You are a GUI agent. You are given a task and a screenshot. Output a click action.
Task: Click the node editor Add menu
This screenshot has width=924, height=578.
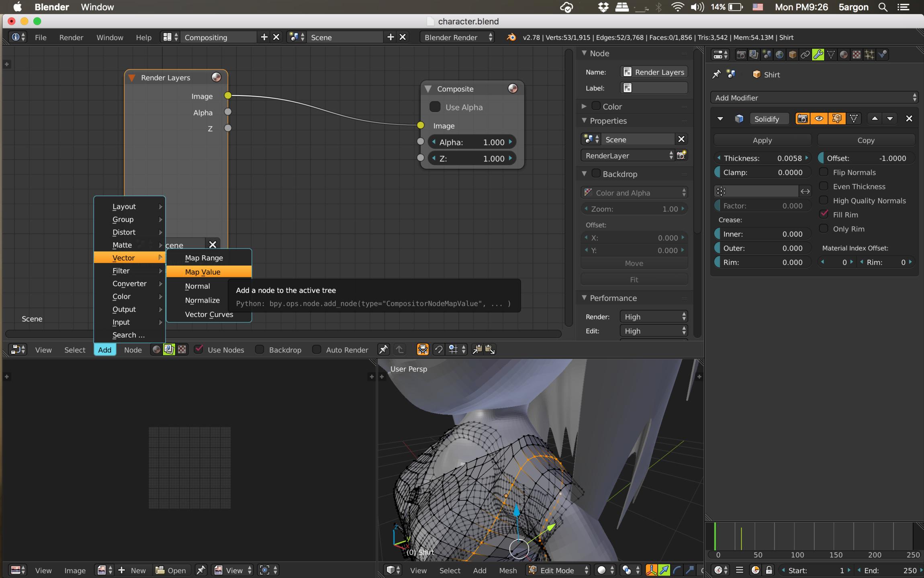coord(104,350)
